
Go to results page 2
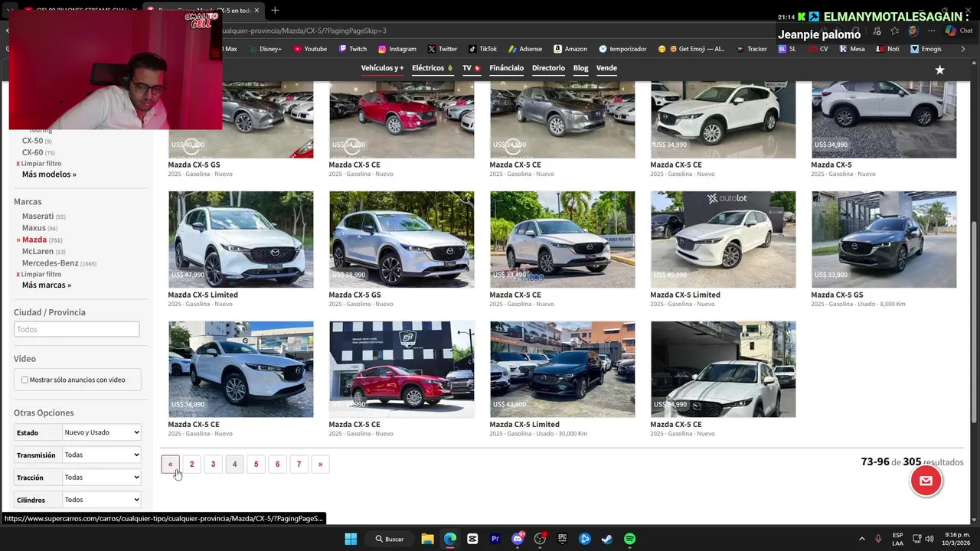191,464
